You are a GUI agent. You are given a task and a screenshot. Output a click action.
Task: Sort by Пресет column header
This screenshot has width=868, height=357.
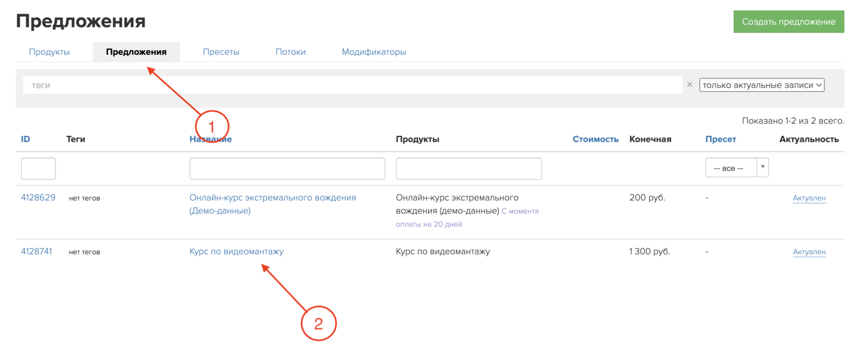[x=720, y=139]
